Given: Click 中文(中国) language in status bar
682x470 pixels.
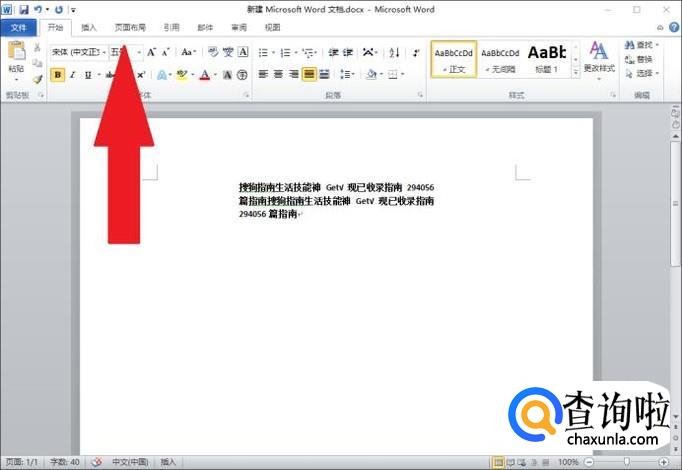Looking at the screenshot, I should tap(130, 462).
